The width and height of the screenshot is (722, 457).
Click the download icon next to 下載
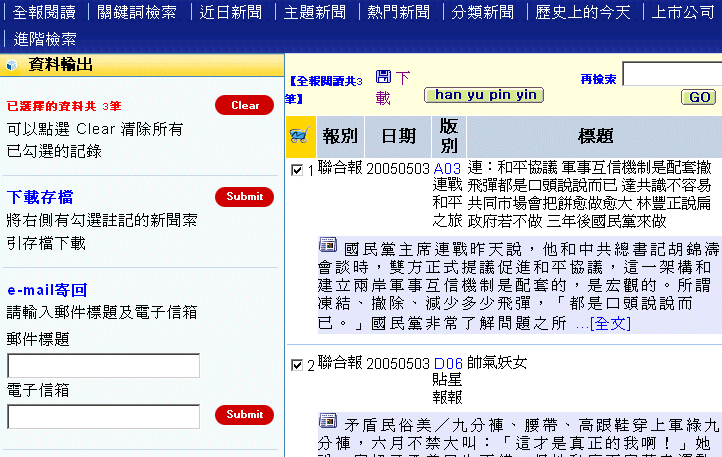coord(383,76)
